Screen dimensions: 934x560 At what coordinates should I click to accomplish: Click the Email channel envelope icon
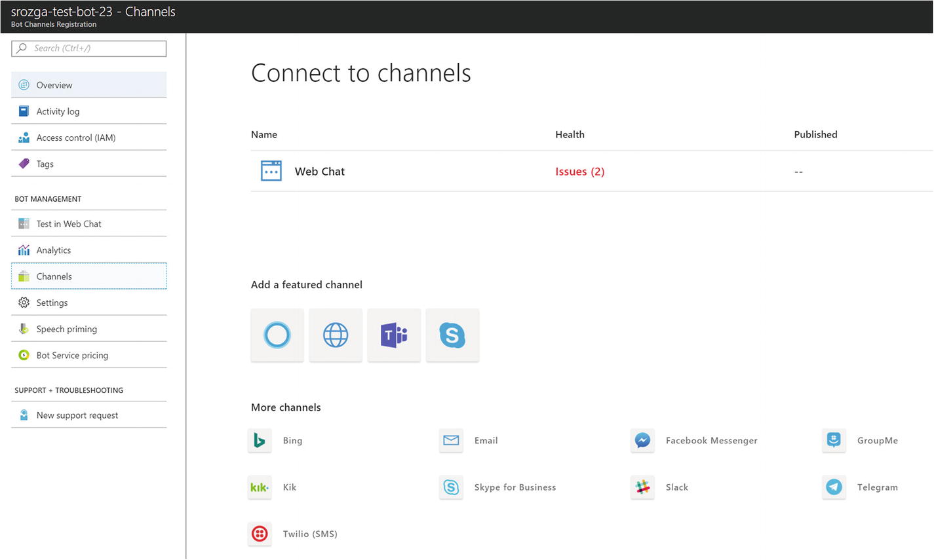pos(451,441)
